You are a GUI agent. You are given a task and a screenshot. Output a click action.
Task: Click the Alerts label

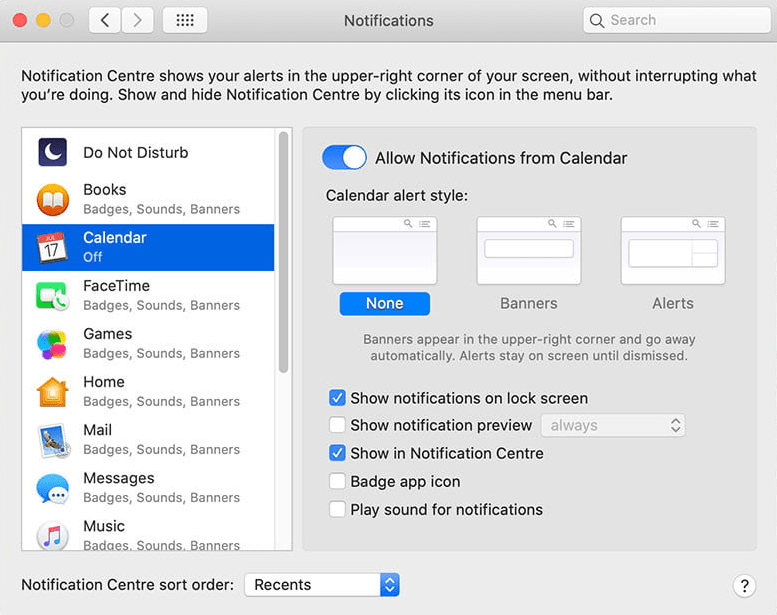click(x=673, y=303)
